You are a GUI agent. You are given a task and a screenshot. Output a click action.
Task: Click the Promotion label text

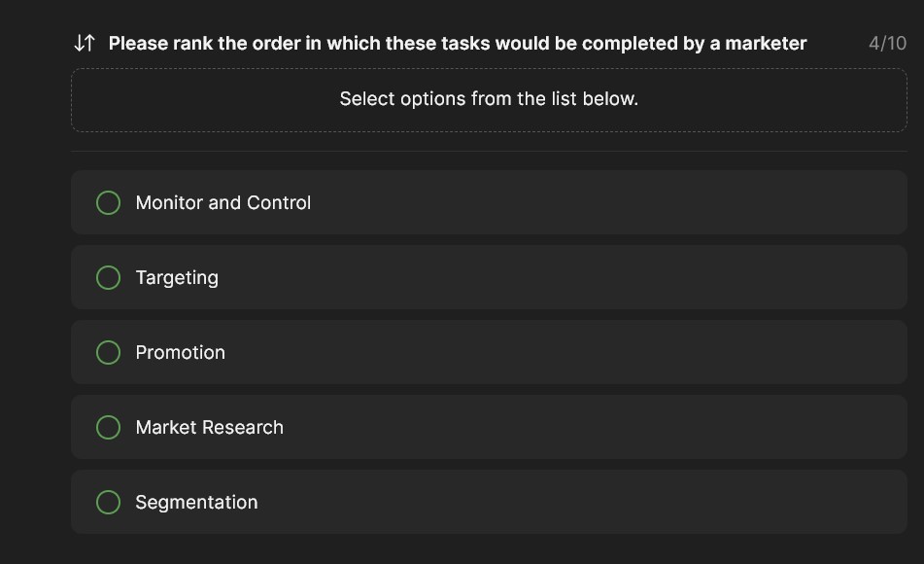[181, 352]
